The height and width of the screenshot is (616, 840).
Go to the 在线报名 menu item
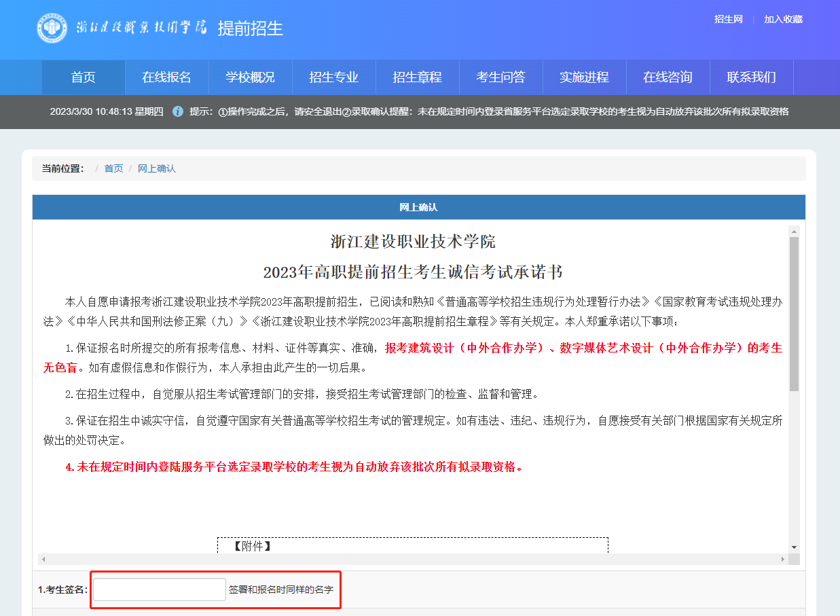point(166,77)
